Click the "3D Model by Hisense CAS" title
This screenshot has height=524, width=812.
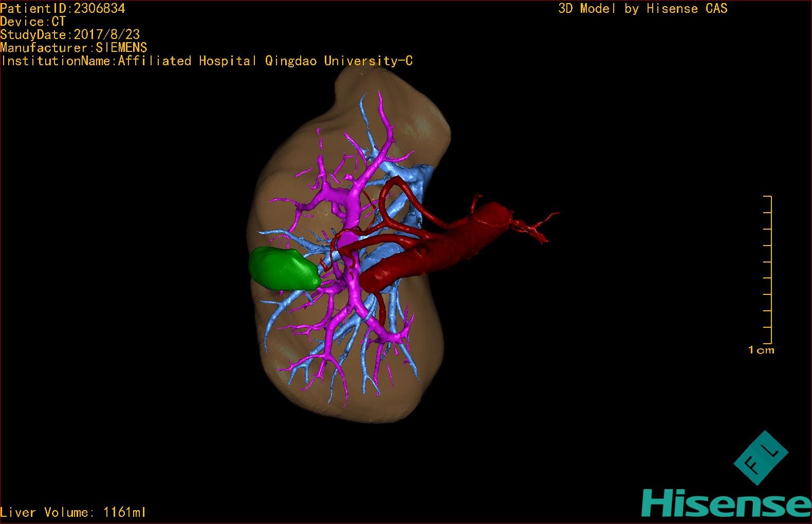643,9
